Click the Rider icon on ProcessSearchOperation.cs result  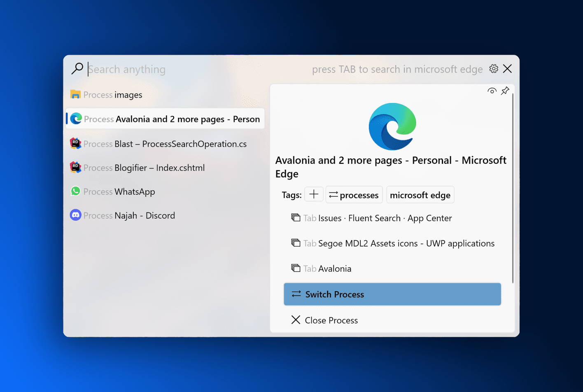76,143
